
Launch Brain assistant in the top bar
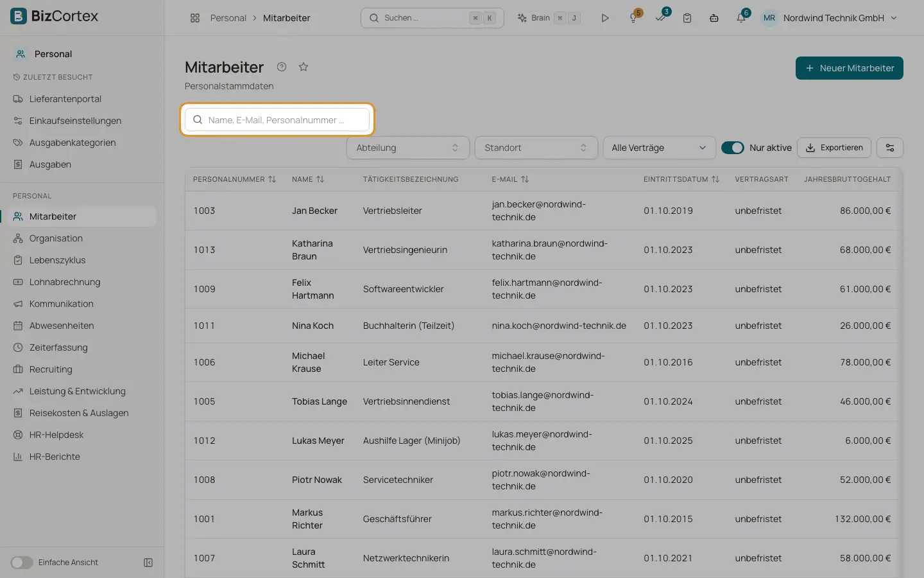click(x=549, y=18)
